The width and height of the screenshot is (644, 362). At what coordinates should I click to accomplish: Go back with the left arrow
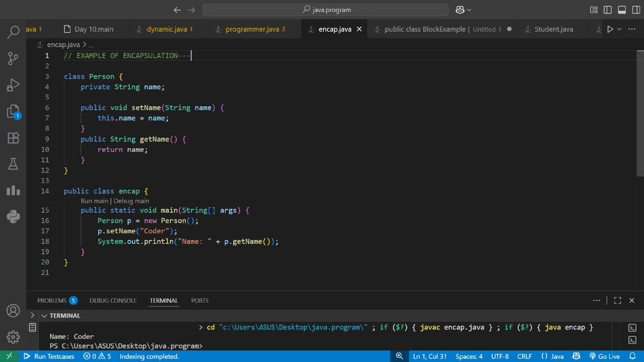(178, 10)
